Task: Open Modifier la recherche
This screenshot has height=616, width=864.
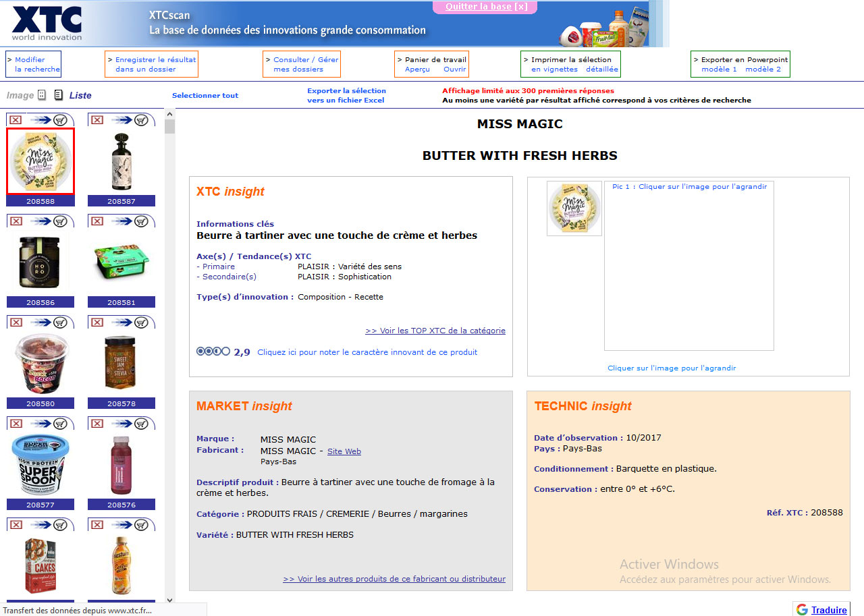Action: pyautogui.click(x=34, y=64)
